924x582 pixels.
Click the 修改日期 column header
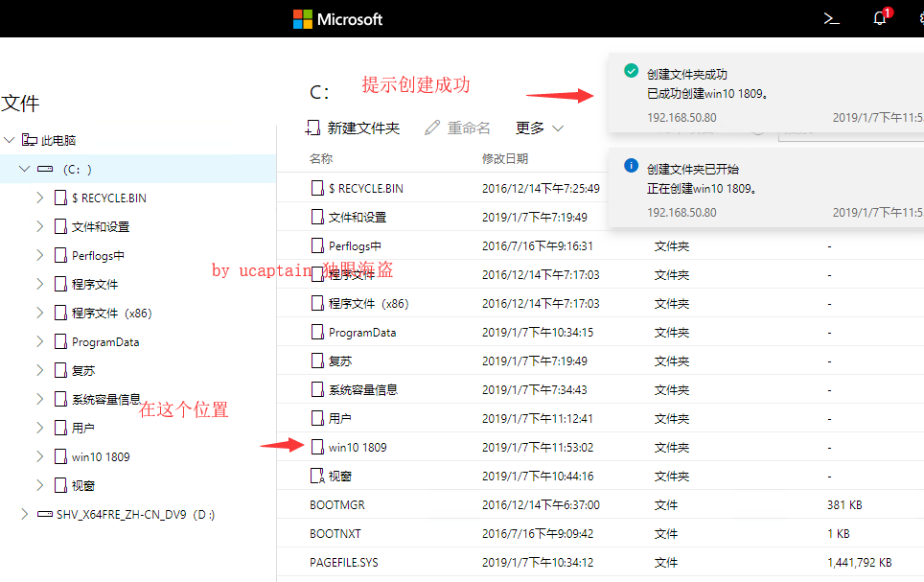click(x=505, y=158)
